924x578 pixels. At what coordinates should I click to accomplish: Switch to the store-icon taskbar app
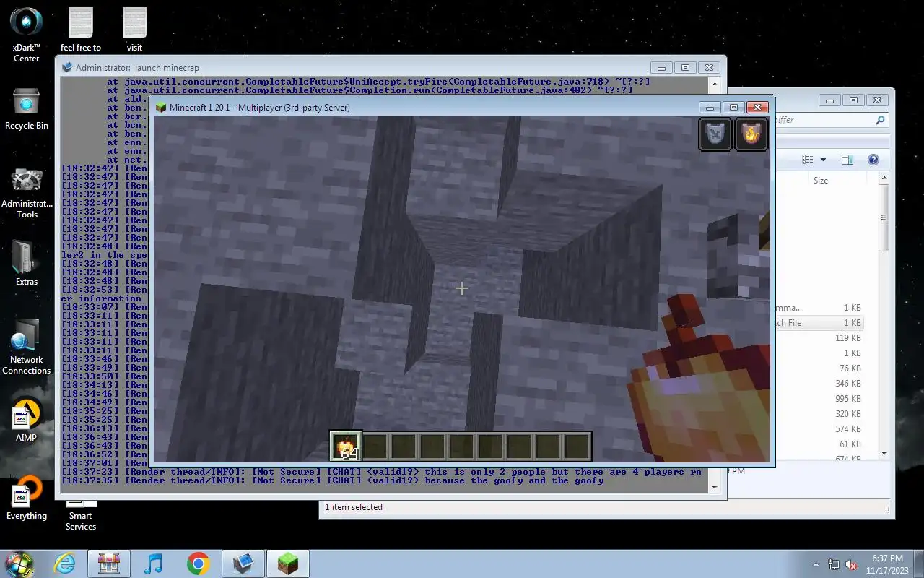coord(109,564)
